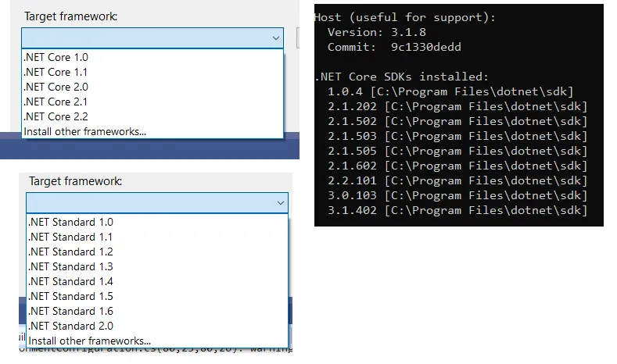Screen dimensions: 617x364
Task: Click the 2.1.505 SDK entry
Action: [457, 151]
